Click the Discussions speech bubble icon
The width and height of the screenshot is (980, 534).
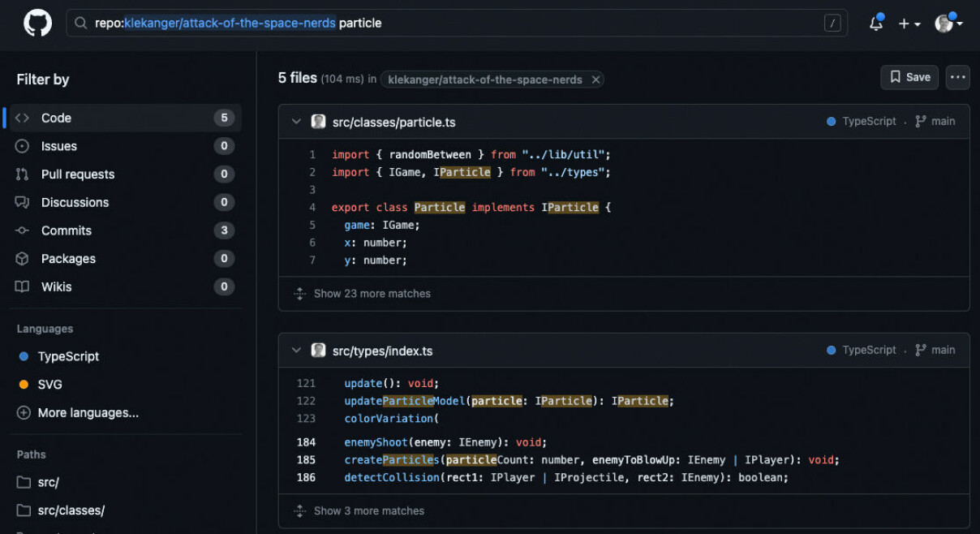tap(23, 202)
